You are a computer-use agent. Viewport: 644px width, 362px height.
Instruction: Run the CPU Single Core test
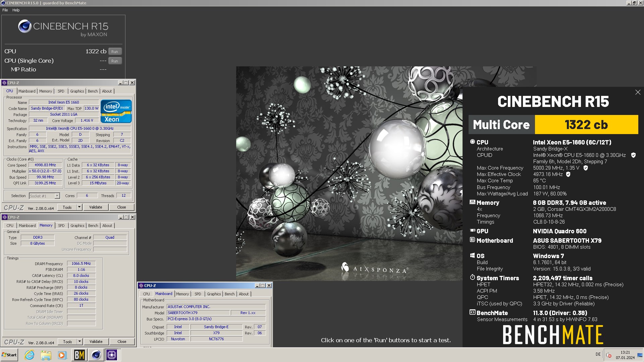tap(115, 61)
